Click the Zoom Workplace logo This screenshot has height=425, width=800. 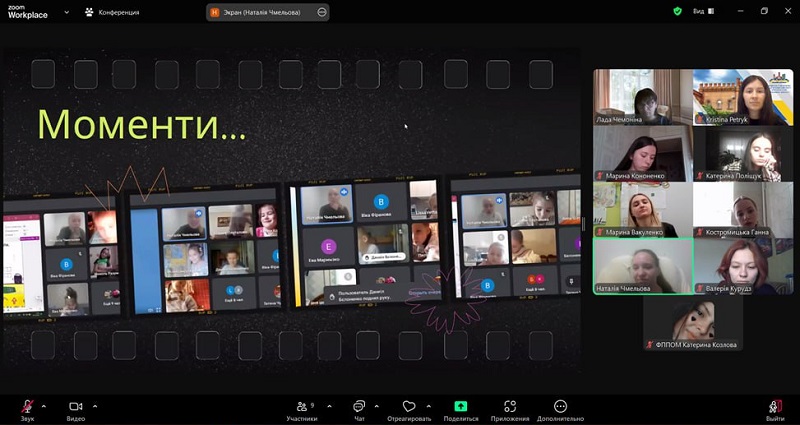(x=28, y=12)
